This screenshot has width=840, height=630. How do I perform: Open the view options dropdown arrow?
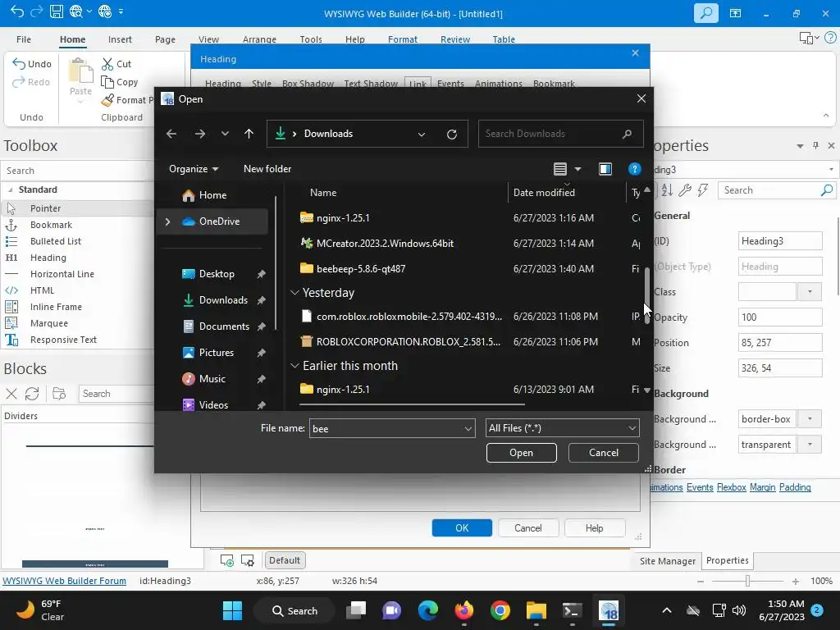click(577, 169)
